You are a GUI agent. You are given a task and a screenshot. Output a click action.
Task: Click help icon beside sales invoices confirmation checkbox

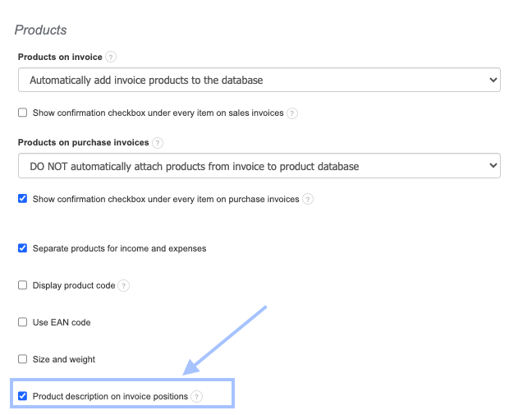291,113
